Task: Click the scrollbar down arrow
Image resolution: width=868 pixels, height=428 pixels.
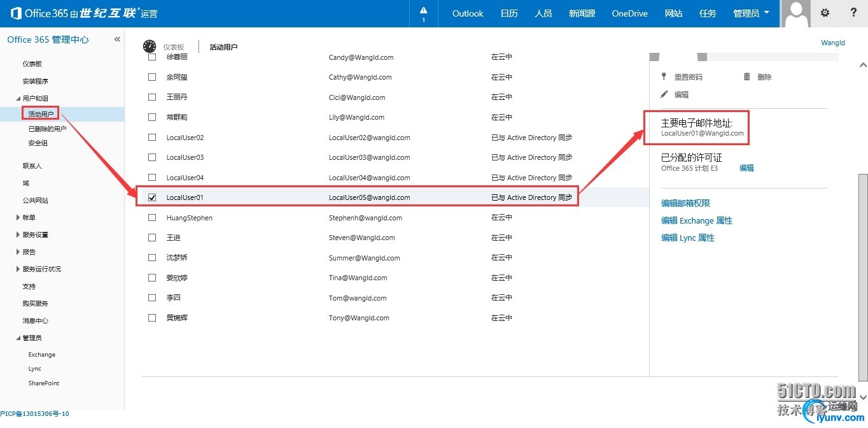Action: [863, 396]
